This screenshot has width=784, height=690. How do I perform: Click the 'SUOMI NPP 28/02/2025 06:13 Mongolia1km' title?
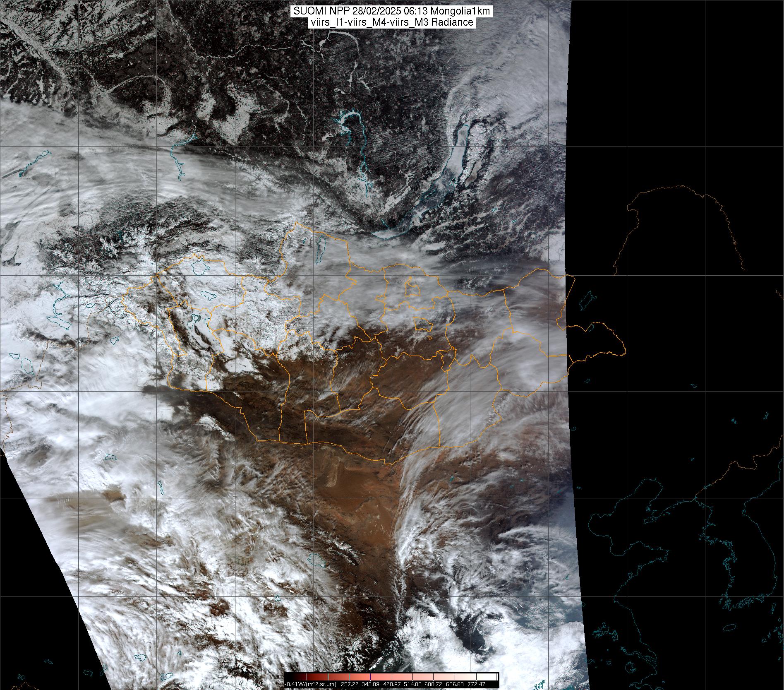coord(392,11)
